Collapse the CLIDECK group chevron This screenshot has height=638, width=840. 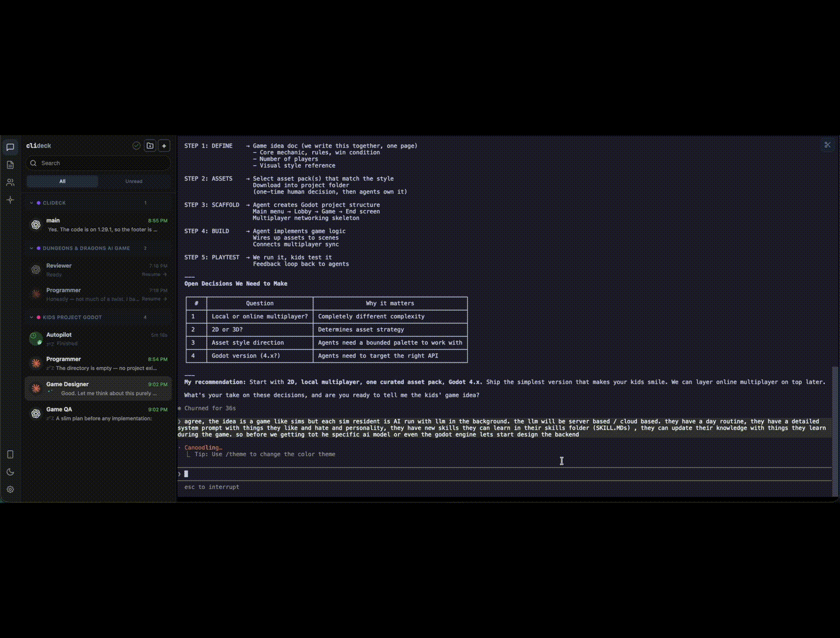coord(31,203)
